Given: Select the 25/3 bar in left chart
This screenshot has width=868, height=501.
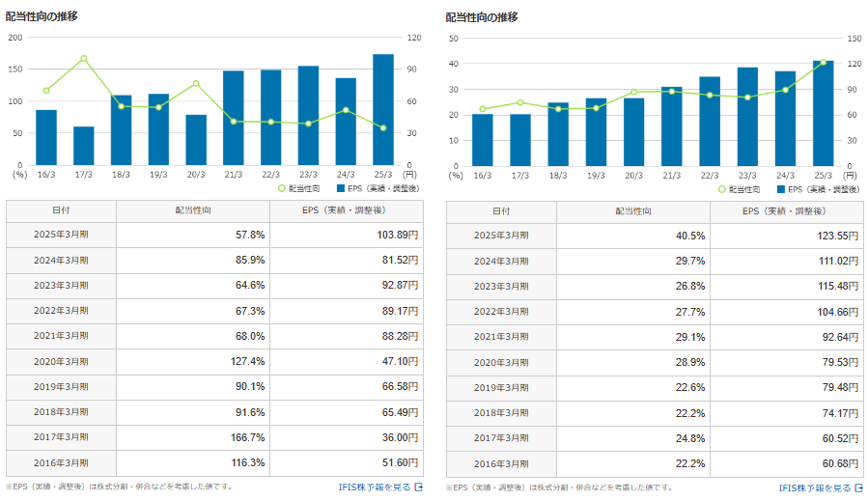Looking at the screenshot, I should 383,110.
